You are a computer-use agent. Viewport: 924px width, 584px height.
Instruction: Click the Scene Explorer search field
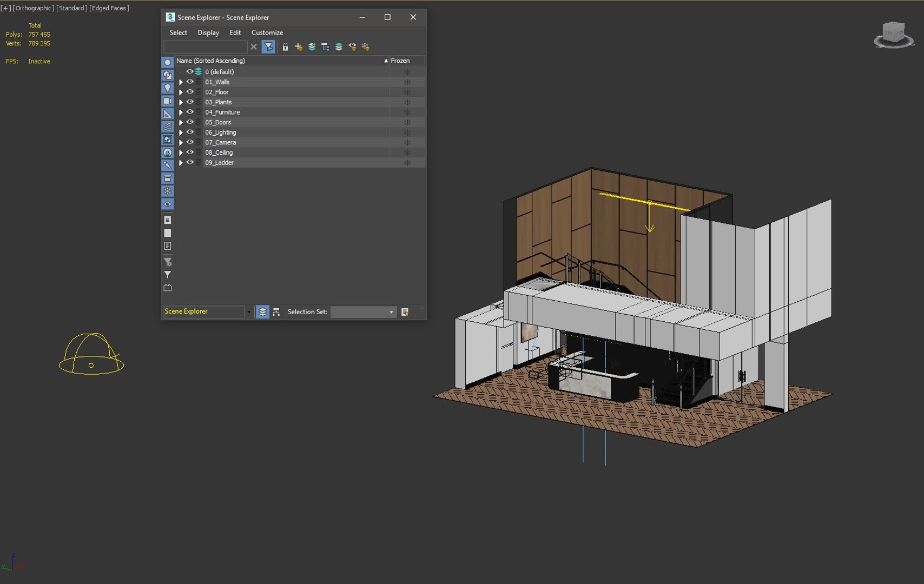point(205,47)
